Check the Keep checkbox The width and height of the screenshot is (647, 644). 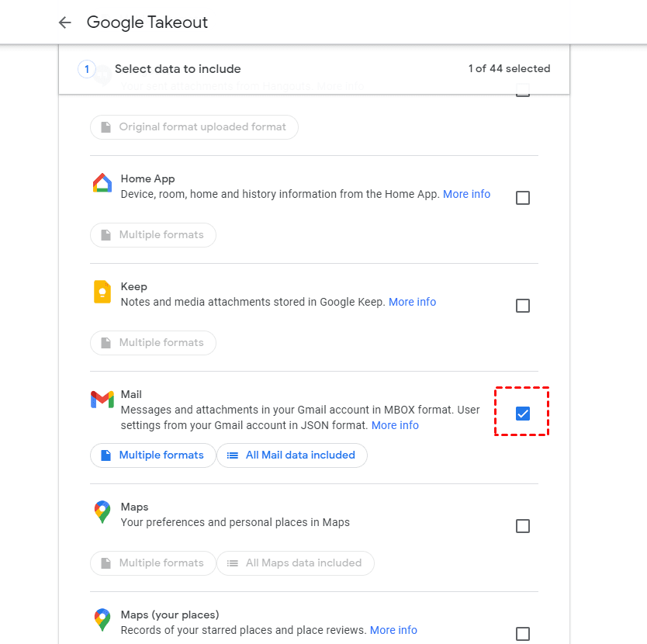pyautogui.click(x=523, y=306)
